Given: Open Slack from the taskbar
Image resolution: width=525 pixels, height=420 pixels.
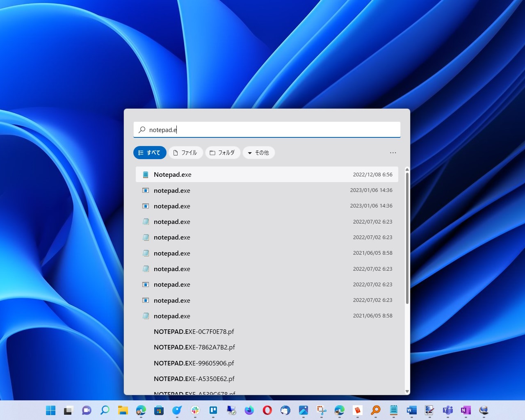Looking at the screenshot, I should [x=195, y=410].
